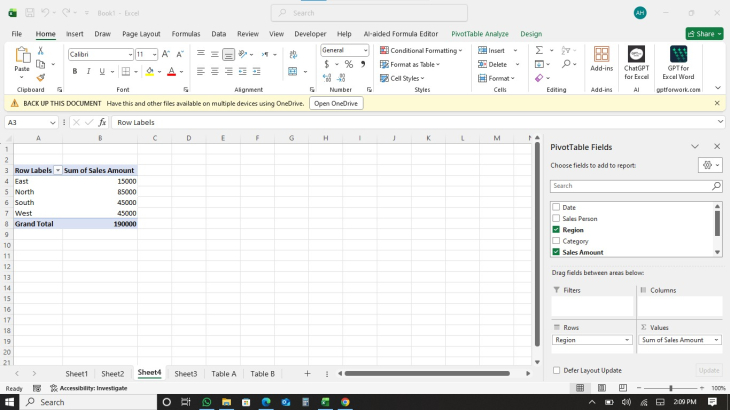Uncheck the Region field checkbox

[556, 230]
